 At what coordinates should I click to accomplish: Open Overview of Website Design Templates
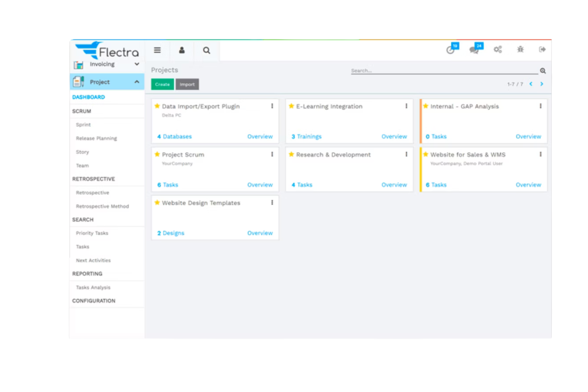[x=260, y=233]
